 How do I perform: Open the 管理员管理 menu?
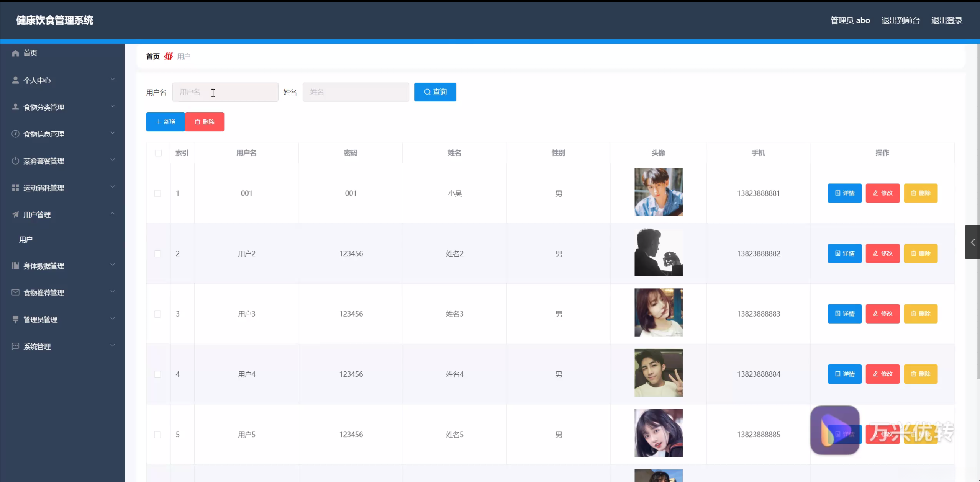pos(41,319)
